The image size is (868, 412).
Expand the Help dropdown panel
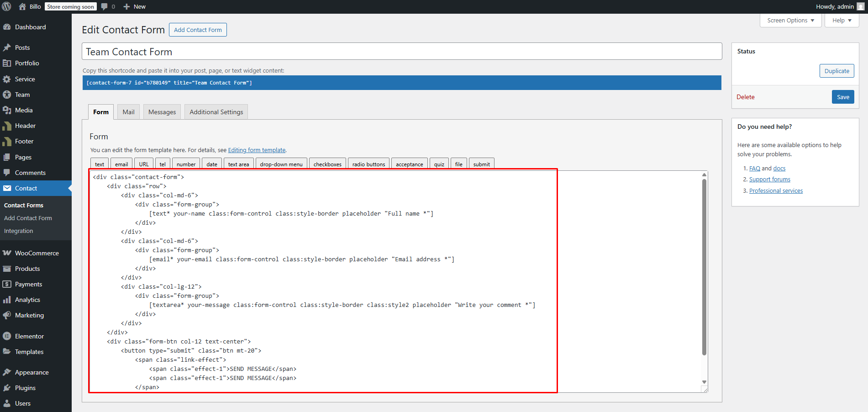842,21
